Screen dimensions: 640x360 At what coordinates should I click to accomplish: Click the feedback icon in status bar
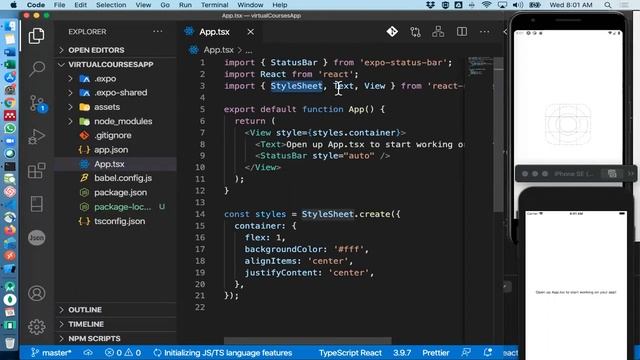coord(466,353)
